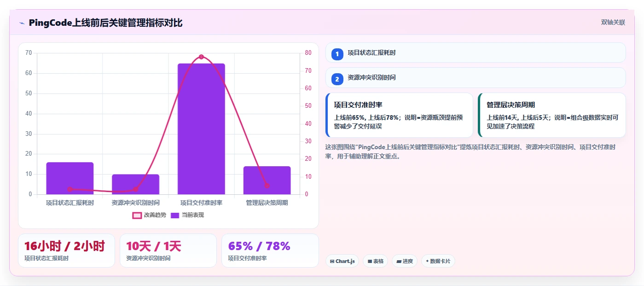Click the pink 改善趋势 legend swatch
Screen dimensions: 644x286
[137, 215]
